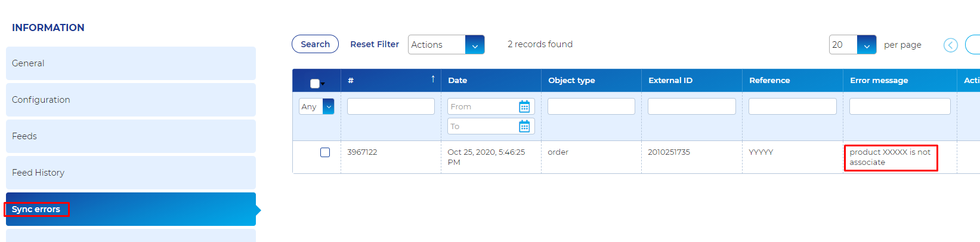Open the To date calendar picker

(x=524, y=127)
